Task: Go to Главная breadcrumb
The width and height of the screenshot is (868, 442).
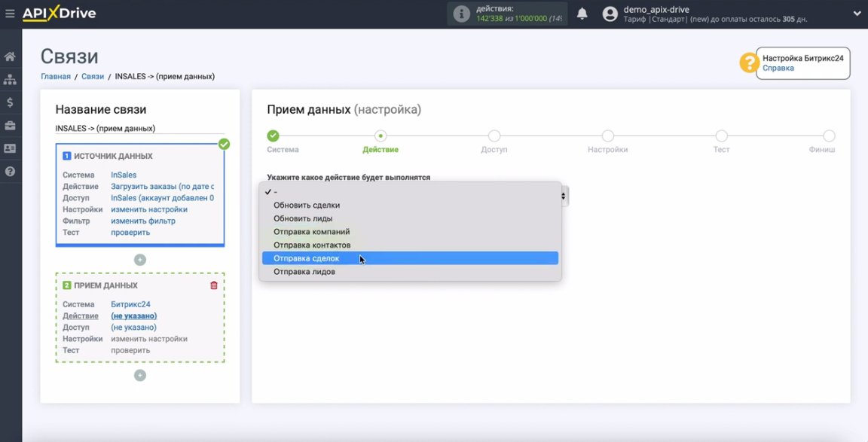Action: (55, 76)
